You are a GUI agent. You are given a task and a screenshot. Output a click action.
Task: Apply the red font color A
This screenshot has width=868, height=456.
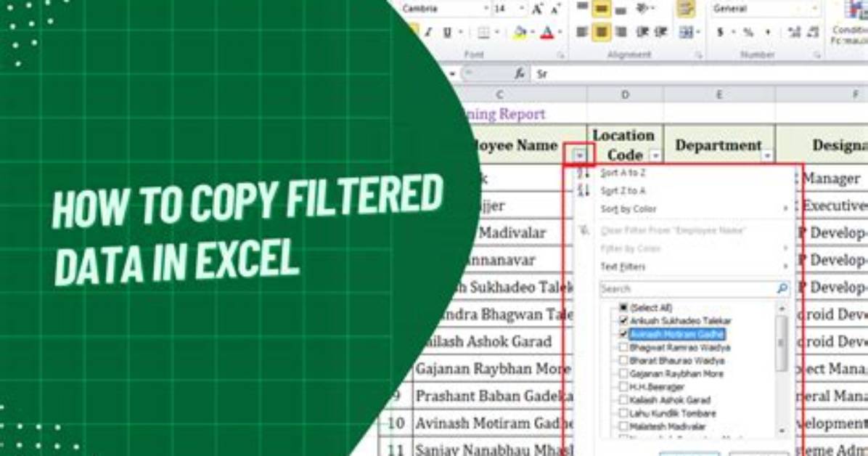tap(547, 33)
